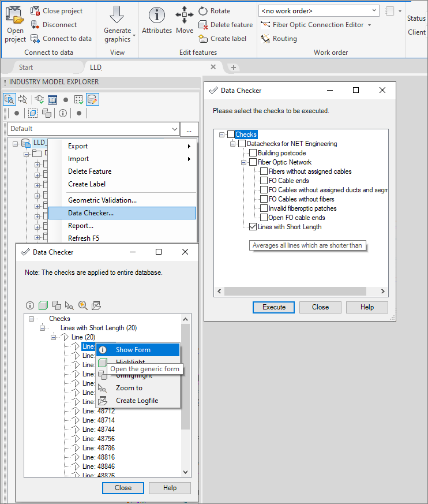
Task: Select Line: 48744 in results
Action: click(98, 430)
